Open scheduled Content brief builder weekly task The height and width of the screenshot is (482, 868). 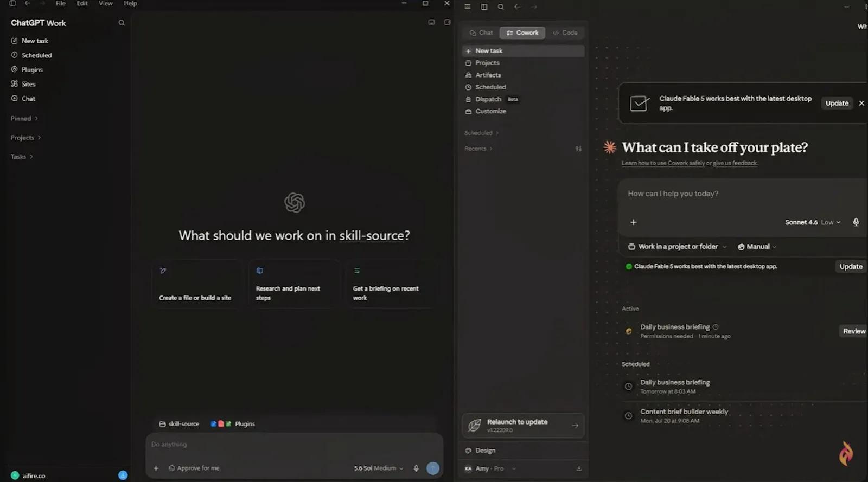pyautogui.click(x=684, y=416)
